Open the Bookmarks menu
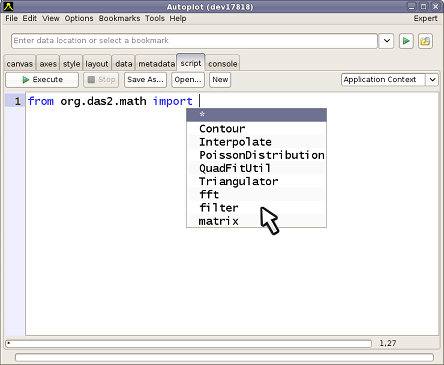Screen dimensions: 444x365 click(x=119, y=18)
